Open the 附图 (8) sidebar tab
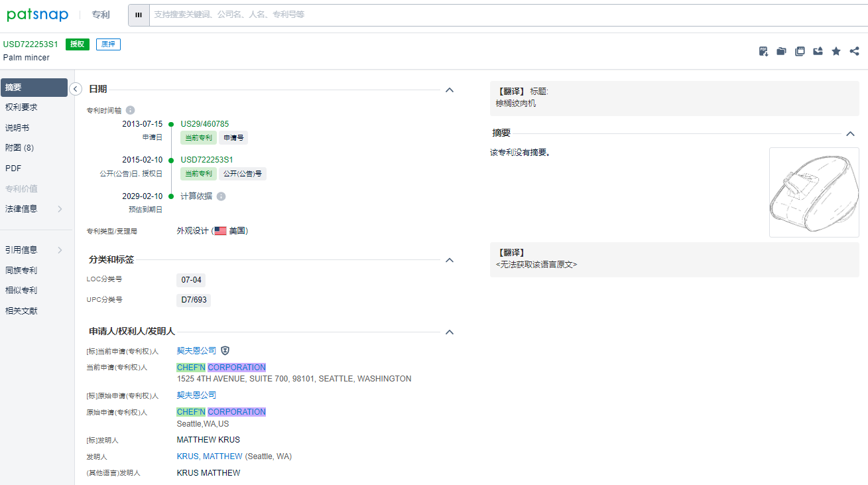This screenshot has height=485, width=868. coord(19,148)
